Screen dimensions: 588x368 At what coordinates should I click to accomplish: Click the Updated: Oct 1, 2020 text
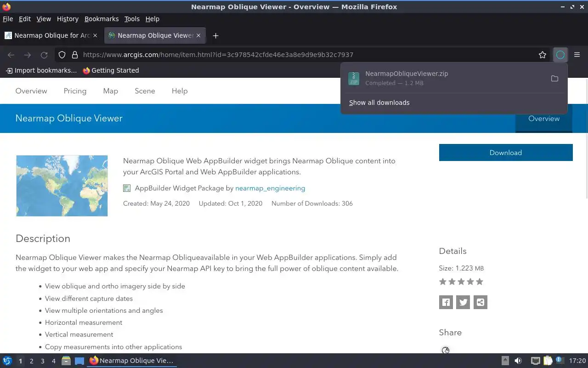pos(231,203)
